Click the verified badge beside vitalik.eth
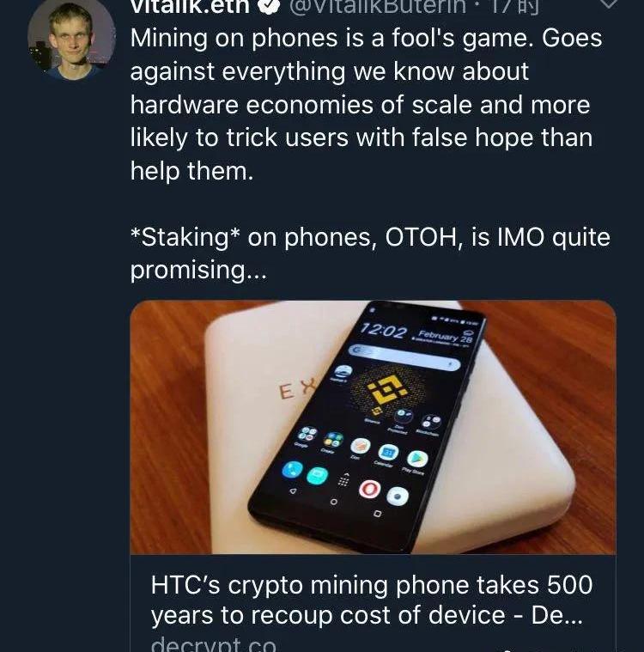Viewport: 644px width, 652px height. coord(269,6)
